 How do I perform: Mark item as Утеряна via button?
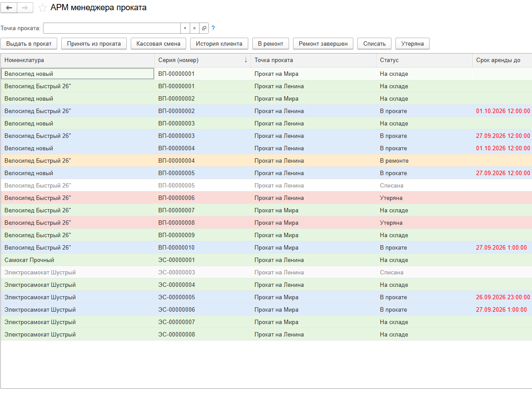pyautogui.click(x=412, y=43)
